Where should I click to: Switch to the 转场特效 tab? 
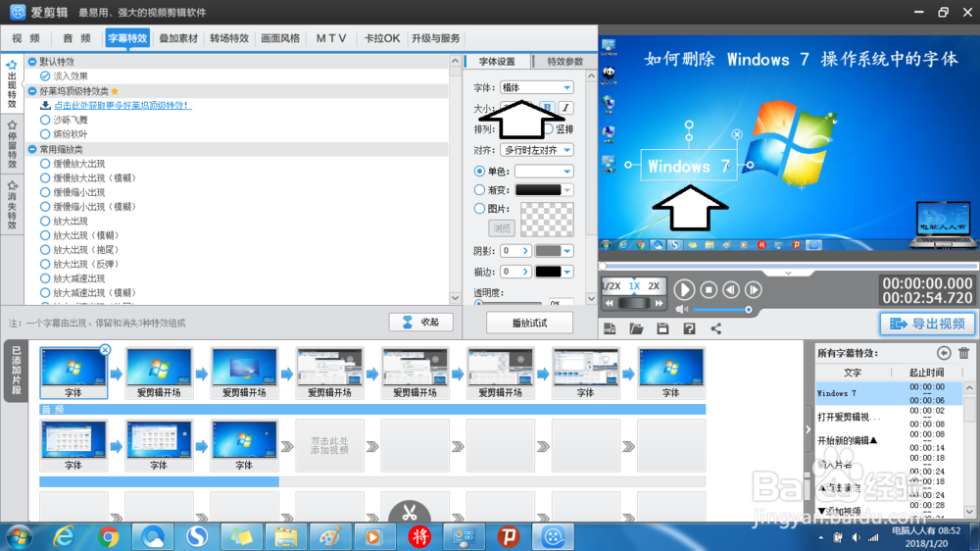(229, 38)
